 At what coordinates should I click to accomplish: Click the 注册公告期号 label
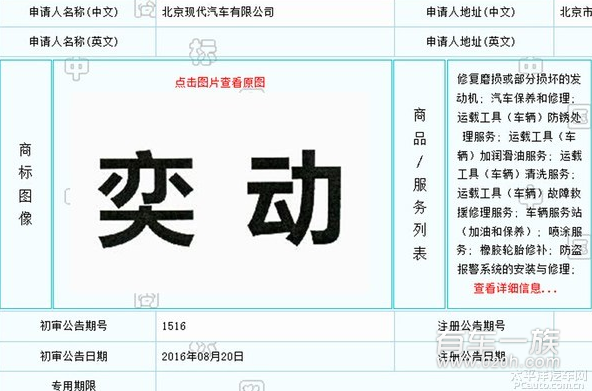(x=471, y=325)
